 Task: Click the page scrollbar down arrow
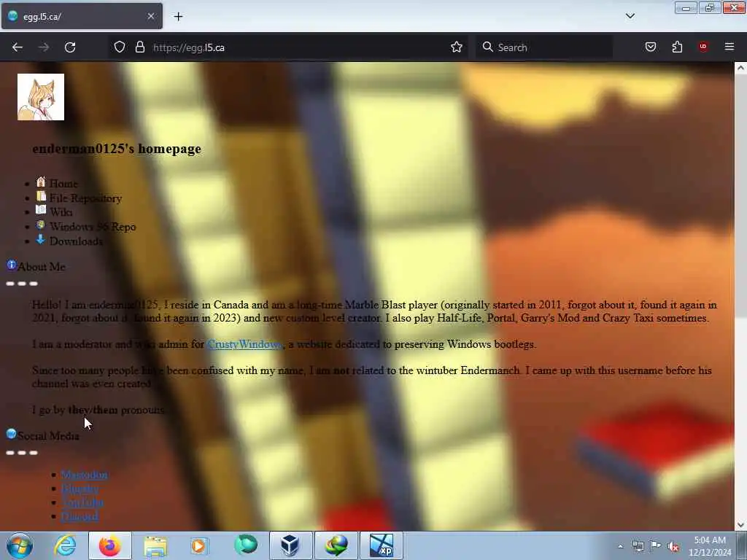[x=740, y=525]
